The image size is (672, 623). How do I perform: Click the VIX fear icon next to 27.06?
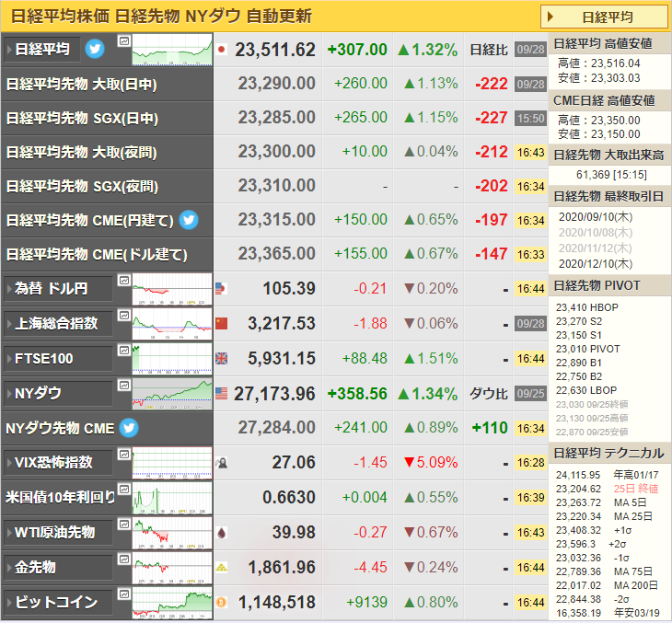click(x=221, y=463)
